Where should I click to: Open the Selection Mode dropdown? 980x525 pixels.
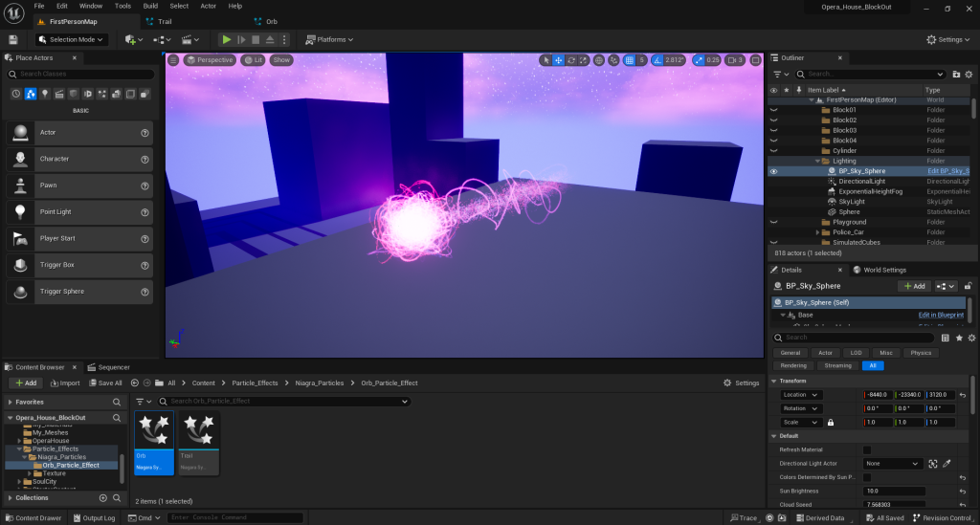[72, 39]
